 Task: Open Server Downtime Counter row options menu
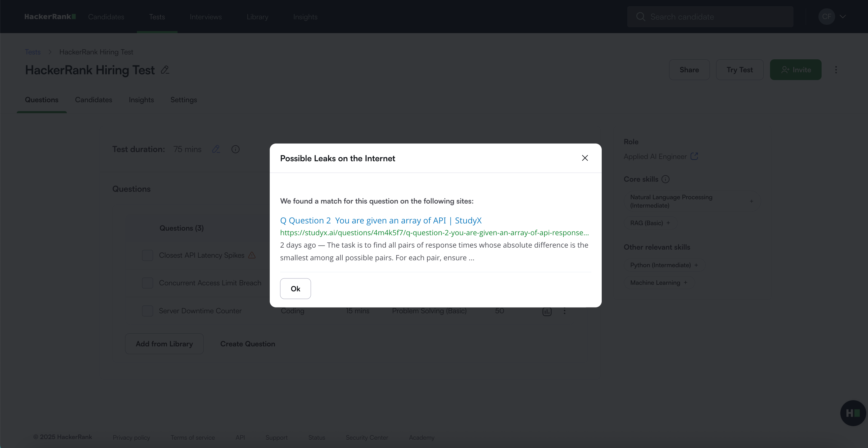[x=565, y=311]
